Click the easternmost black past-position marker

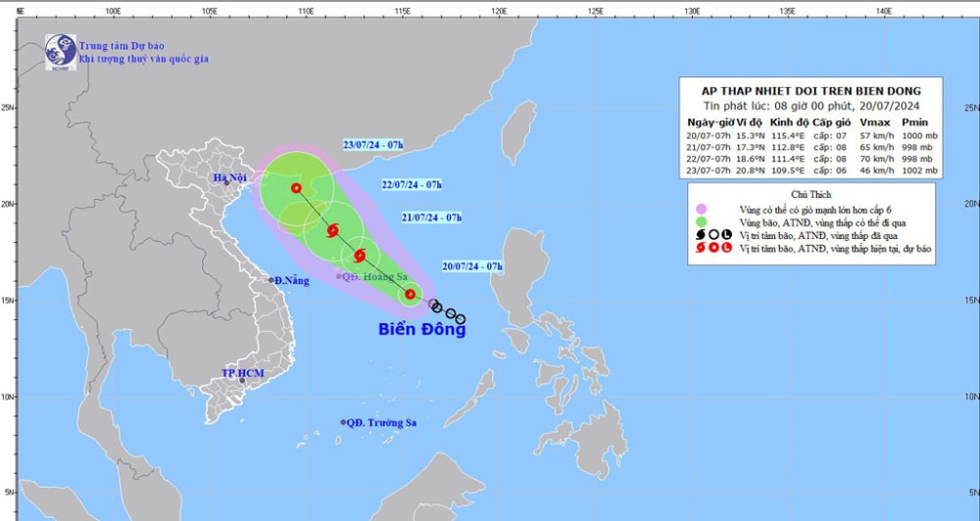pos(461,319)
